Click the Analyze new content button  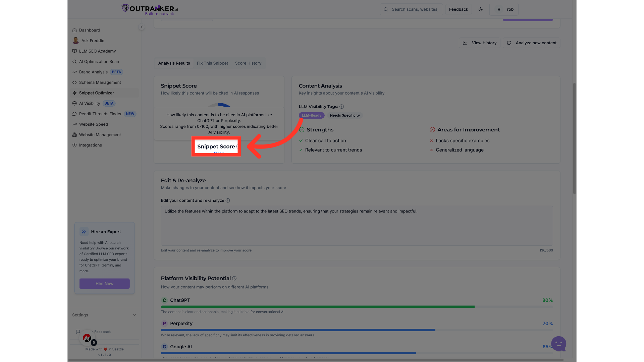(x=531, y=43)
